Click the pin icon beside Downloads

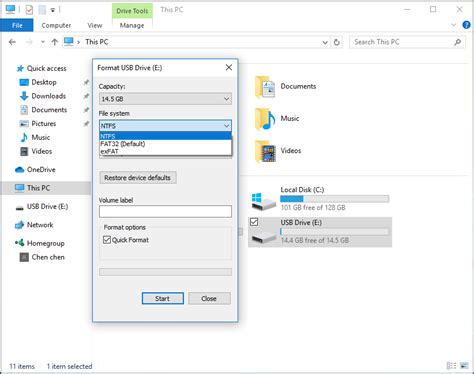click(x=86, y=96)
